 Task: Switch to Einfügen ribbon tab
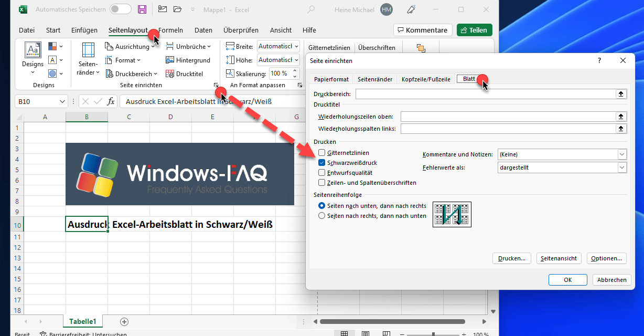tap(84, 30)
